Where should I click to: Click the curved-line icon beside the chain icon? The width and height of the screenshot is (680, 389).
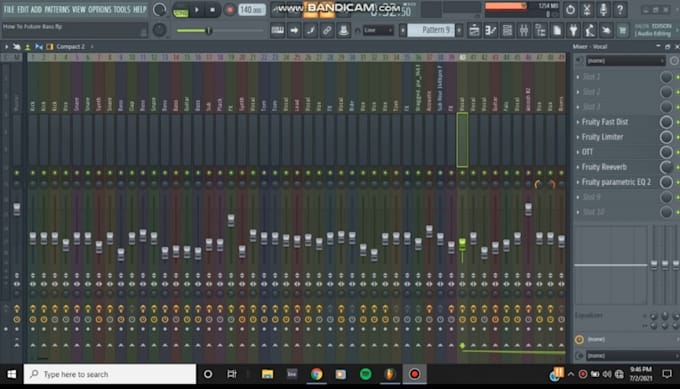311,30
